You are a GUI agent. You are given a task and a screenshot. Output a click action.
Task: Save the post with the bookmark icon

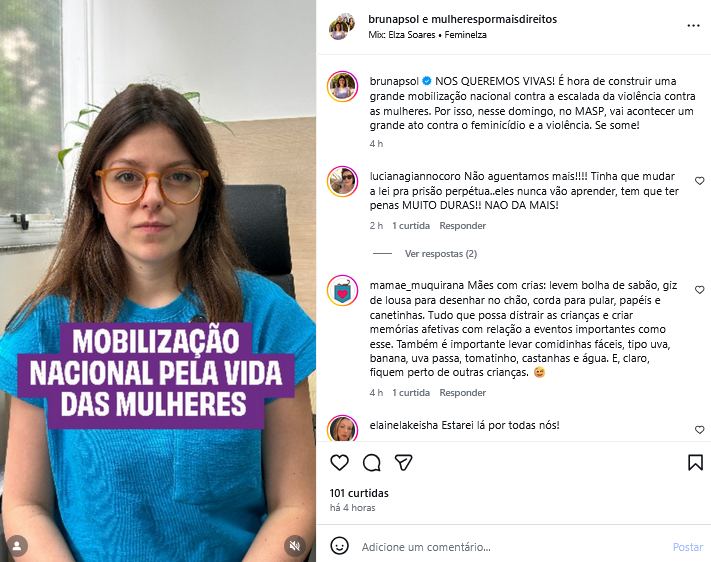coord(695,463)
